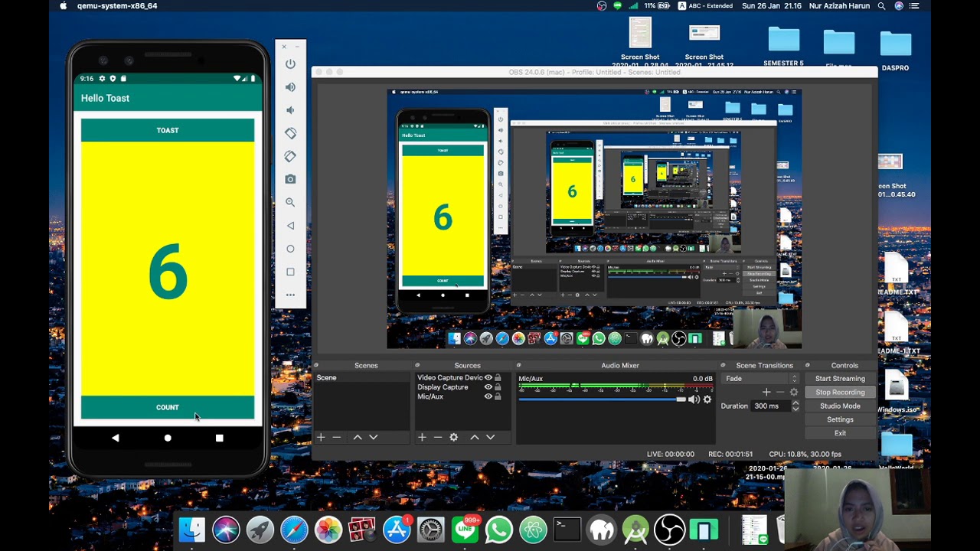Toggle lock on Display Capture source

(x=498, y=387)
